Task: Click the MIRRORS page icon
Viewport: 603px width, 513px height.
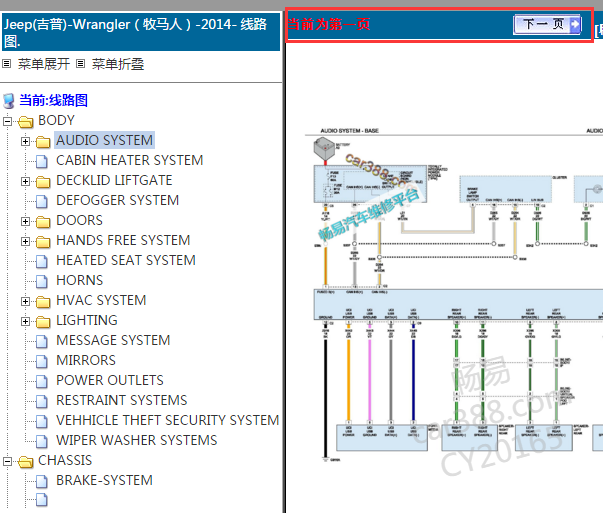Action: [x=42, y=362]
